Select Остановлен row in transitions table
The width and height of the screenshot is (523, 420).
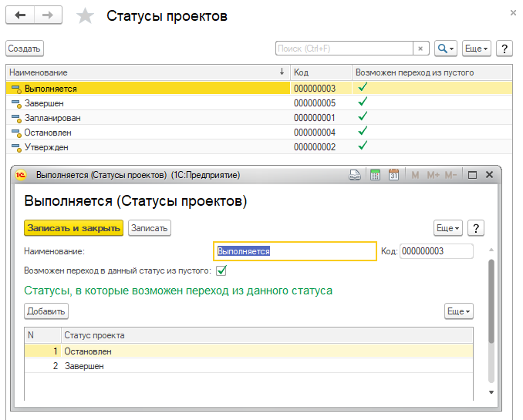pos(249,351)
